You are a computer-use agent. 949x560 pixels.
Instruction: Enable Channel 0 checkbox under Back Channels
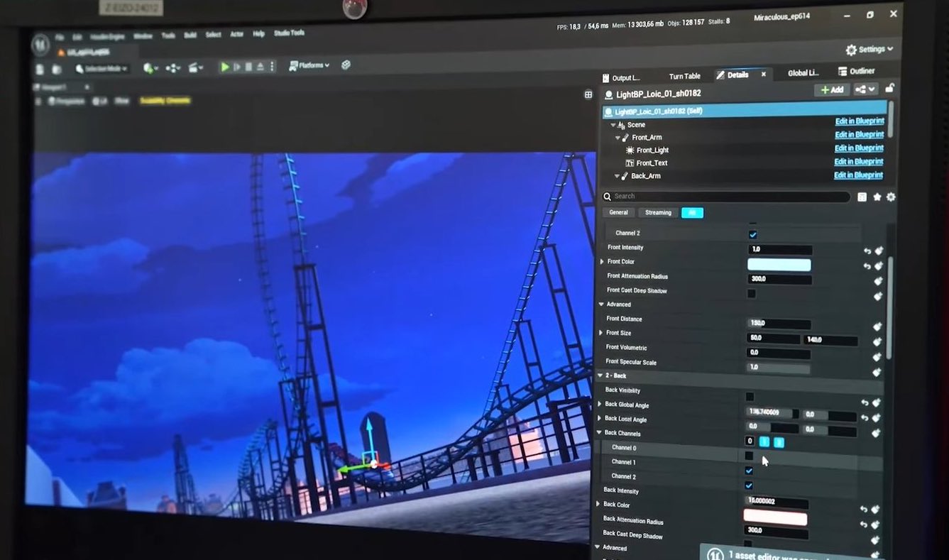749,456
